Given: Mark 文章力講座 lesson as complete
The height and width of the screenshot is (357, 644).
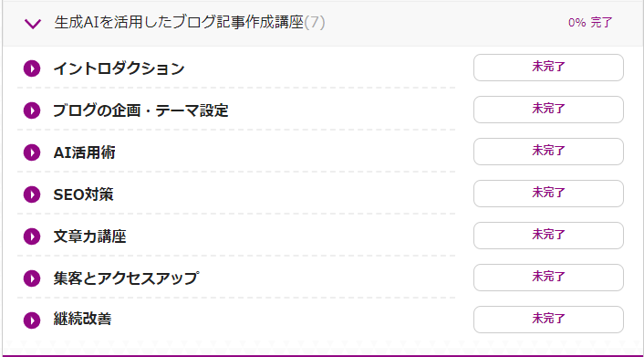Looking at the screenshot, I should (548, 236).
